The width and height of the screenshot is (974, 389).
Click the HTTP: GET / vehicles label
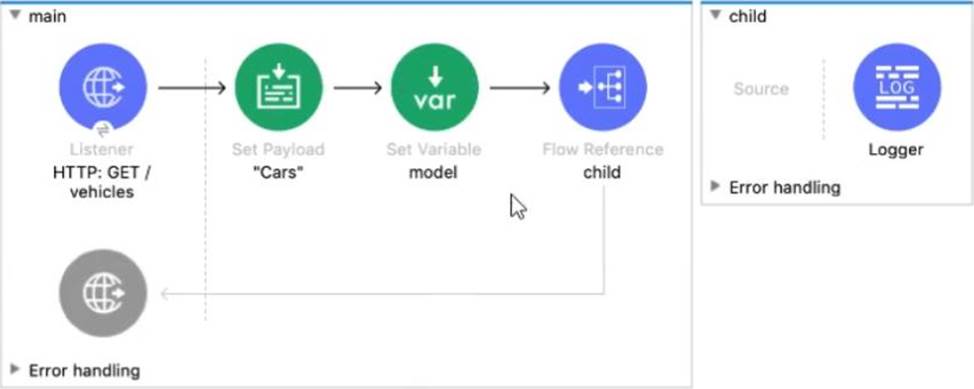(102, 182)
